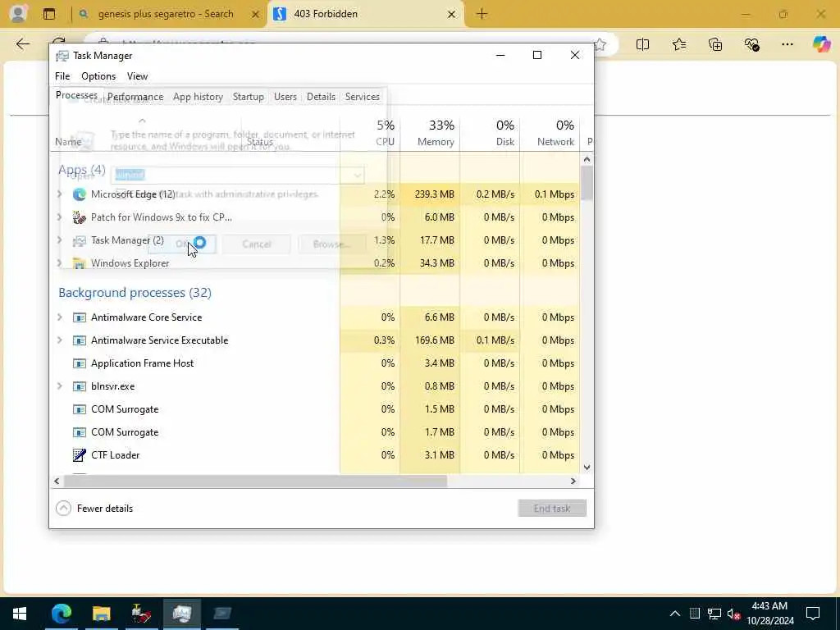Switch to the App history tab
Viewport: 840px width, 630px height.
(198, 97)
